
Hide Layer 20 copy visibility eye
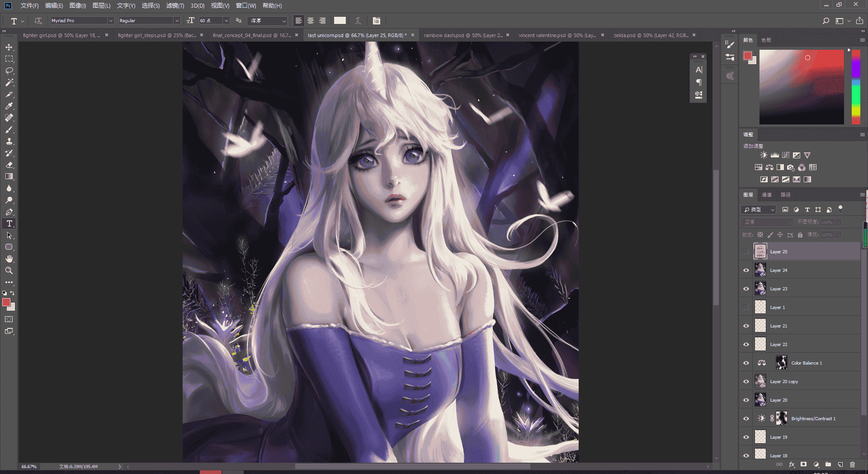[746, 382]
